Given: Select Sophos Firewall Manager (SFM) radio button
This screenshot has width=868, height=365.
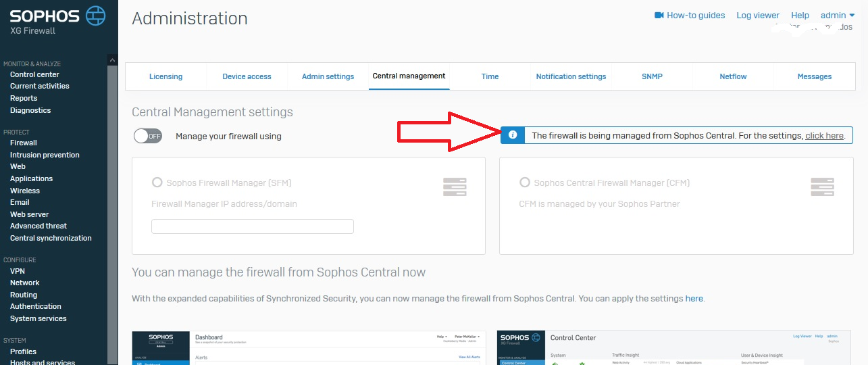Looking at the screenshot, I should coord(157,182).
